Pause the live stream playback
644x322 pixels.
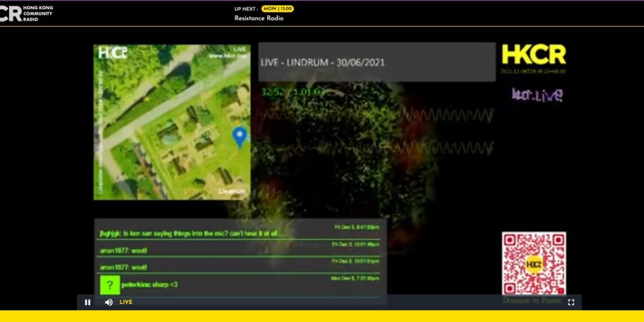(x=88, y=302)
